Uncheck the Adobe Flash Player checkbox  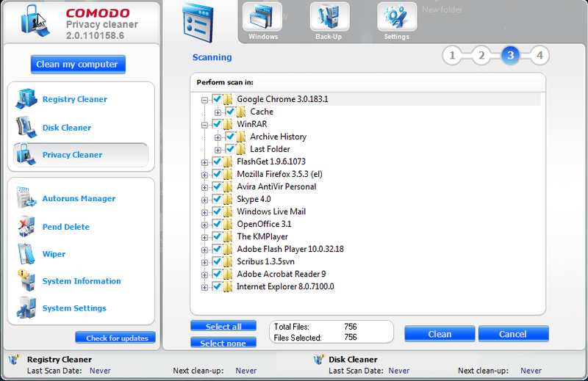click(x=217, y=249)
